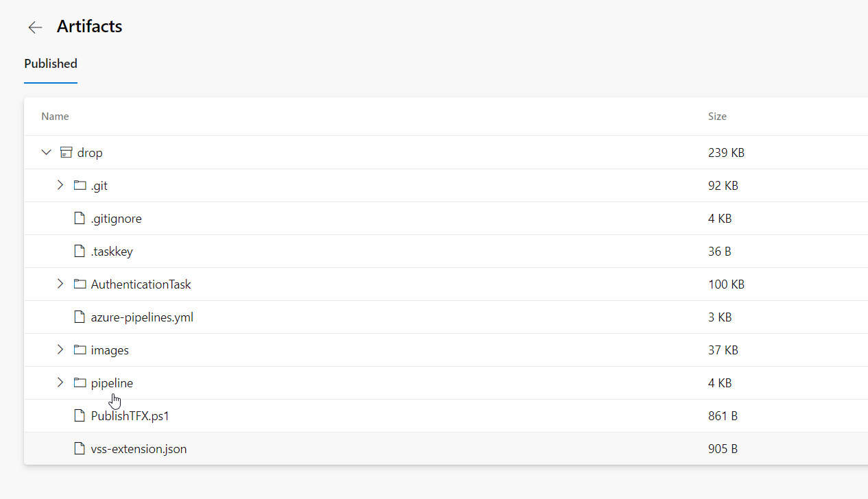The height and width of the screenshot is (499, 868).
Task: Click the drop artifact archive icon
Action: click(x=66, y=152)
